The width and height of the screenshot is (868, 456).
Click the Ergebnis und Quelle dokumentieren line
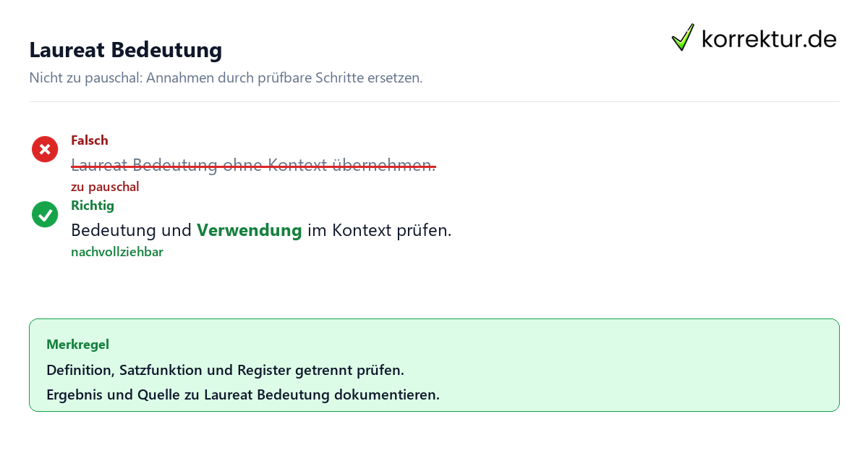243,395
